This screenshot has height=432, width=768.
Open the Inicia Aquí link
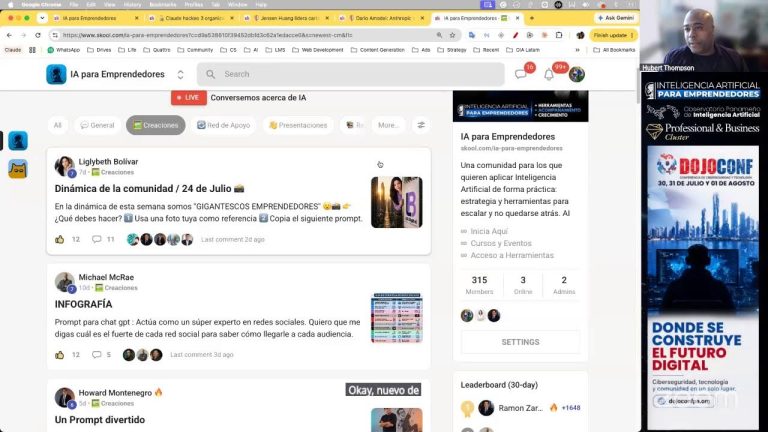[488, 231]
